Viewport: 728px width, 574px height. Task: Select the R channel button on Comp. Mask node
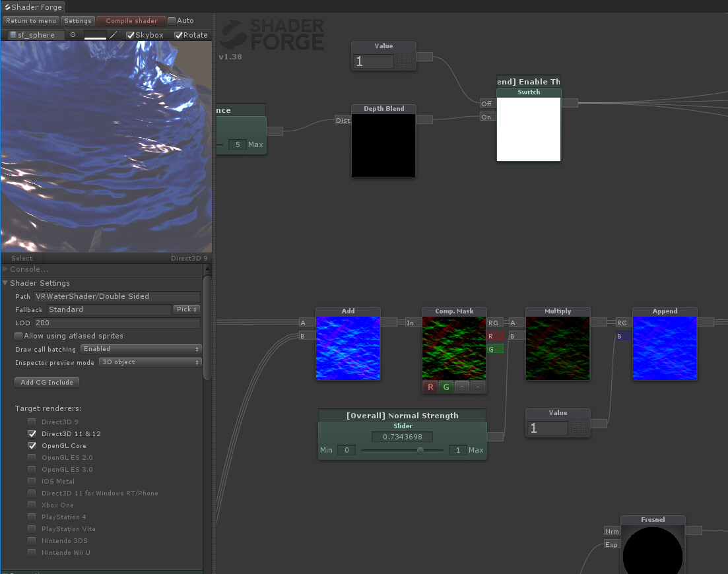point(430,387)
